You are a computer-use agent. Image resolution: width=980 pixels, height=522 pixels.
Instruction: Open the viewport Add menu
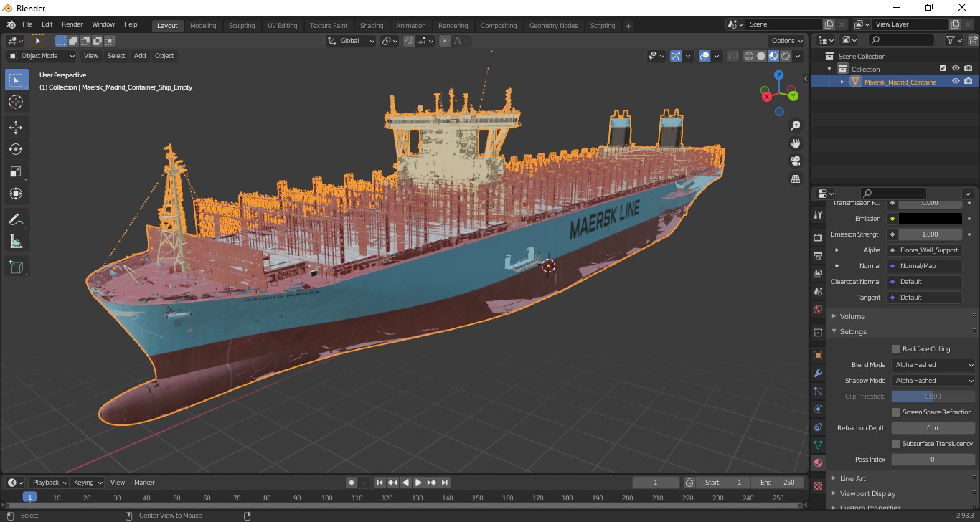(x=140, y=56)
